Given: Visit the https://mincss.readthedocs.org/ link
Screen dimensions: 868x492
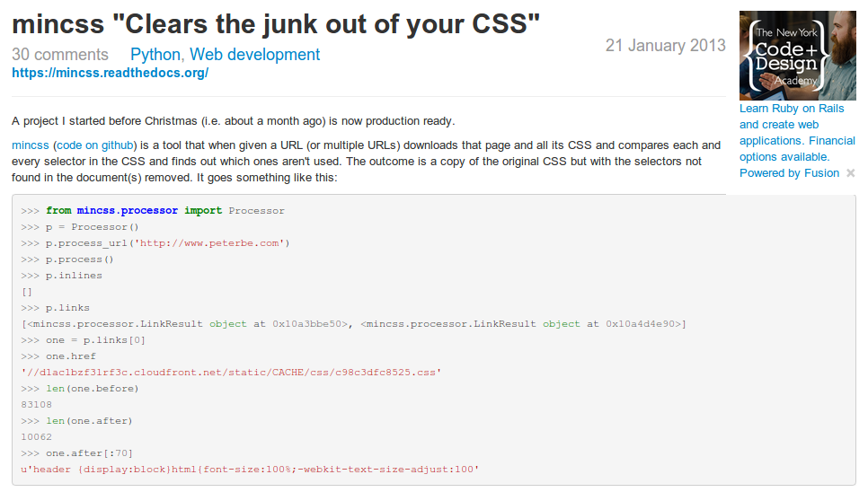Looking at the screenshot, I should coord(111,73).
